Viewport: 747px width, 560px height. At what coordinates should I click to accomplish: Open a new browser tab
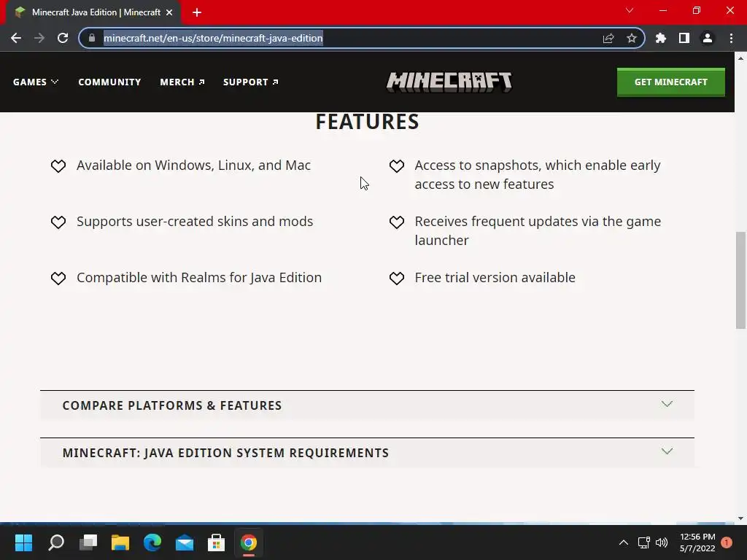197,12
